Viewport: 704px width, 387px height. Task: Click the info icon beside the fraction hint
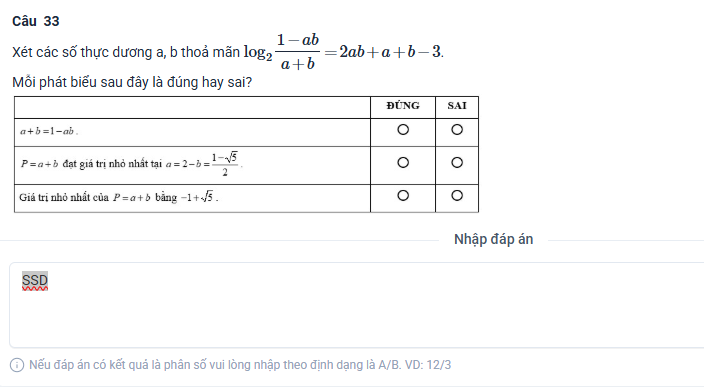[x=17, y=365]
